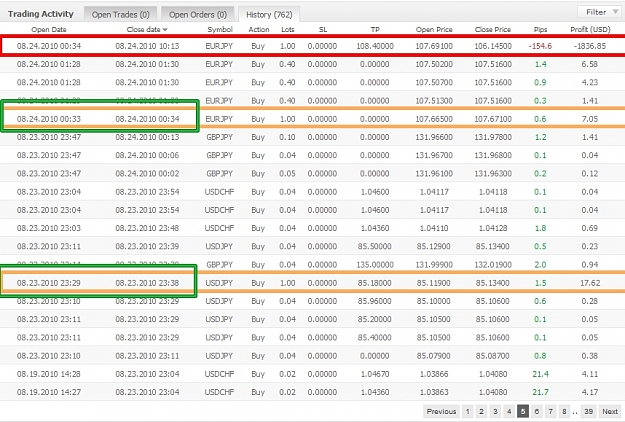Sort by Open Date column header

pyautogui.click(x=49, y=29)
